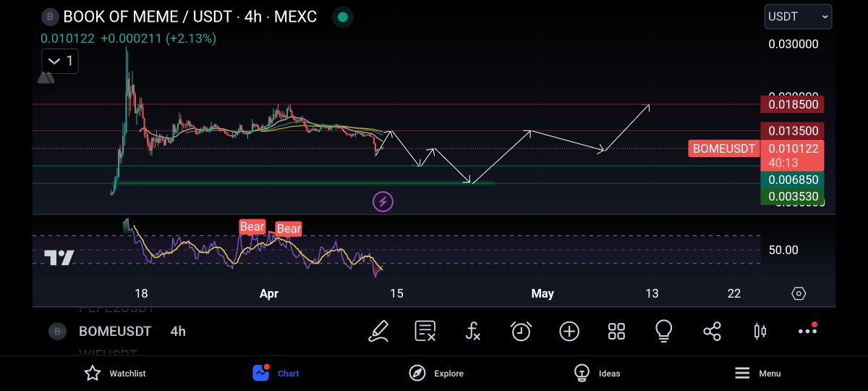
Task: Change chart type with the candlestick icon
Action: 759,331
